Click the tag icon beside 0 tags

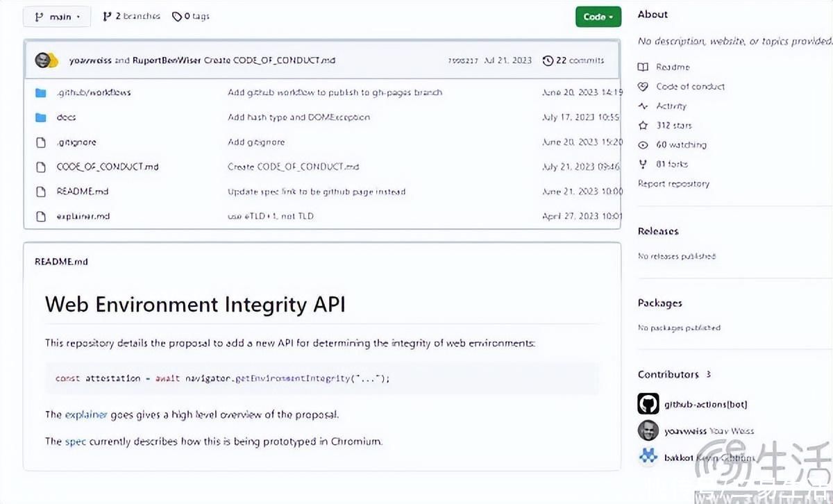(177, 17)
